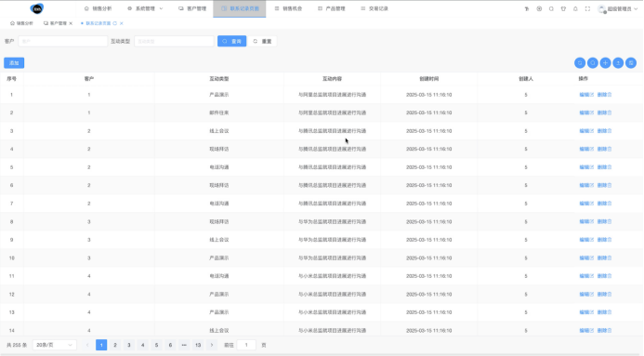Click the language switch icon in header
The width and height of the screenshot is (644, 356).
[539, 8]
